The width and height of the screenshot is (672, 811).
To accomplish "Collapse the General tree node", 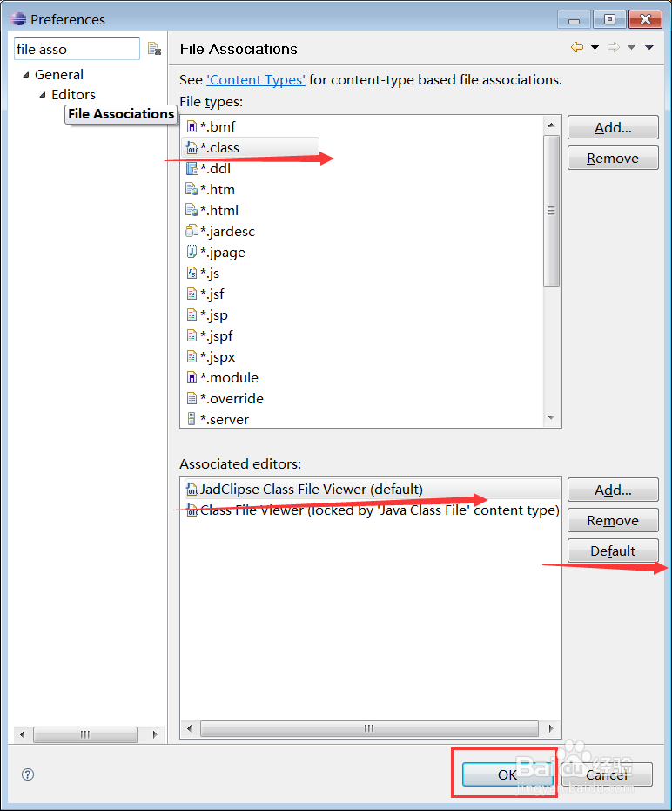I will pyautogui.click(x=26, y=75).
